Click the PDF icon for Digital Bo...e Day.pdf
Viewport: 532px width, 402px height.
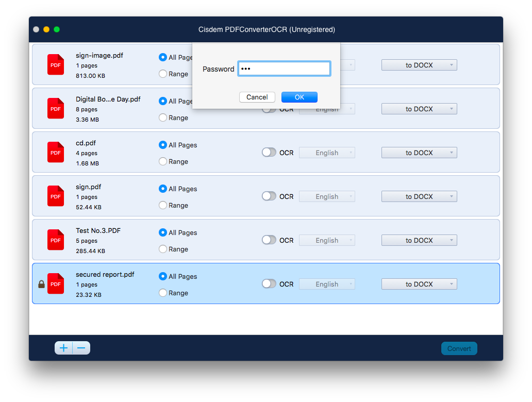pyautogui.click(x=55, y=108)
